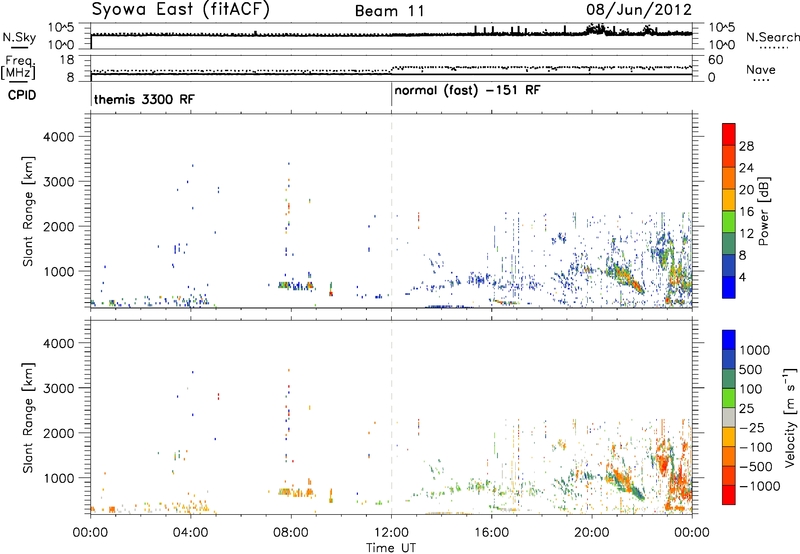The width and height of the screenshot is (800, 554).
Task: Click '3000' tick on velocity panel axis
Action: 58,388
